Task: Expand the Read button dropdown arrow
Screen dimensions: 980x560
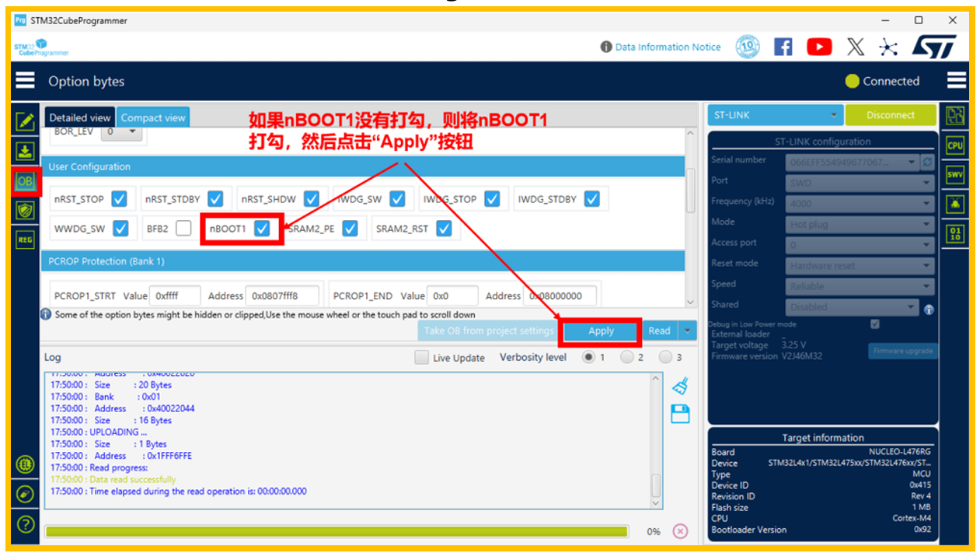Action: (x=687, y=331)
